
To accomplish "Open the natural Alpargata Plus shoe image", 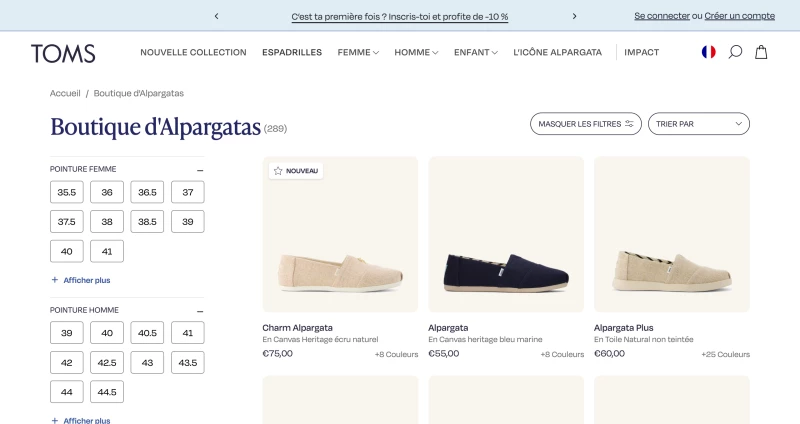I will tap(672, 234).
